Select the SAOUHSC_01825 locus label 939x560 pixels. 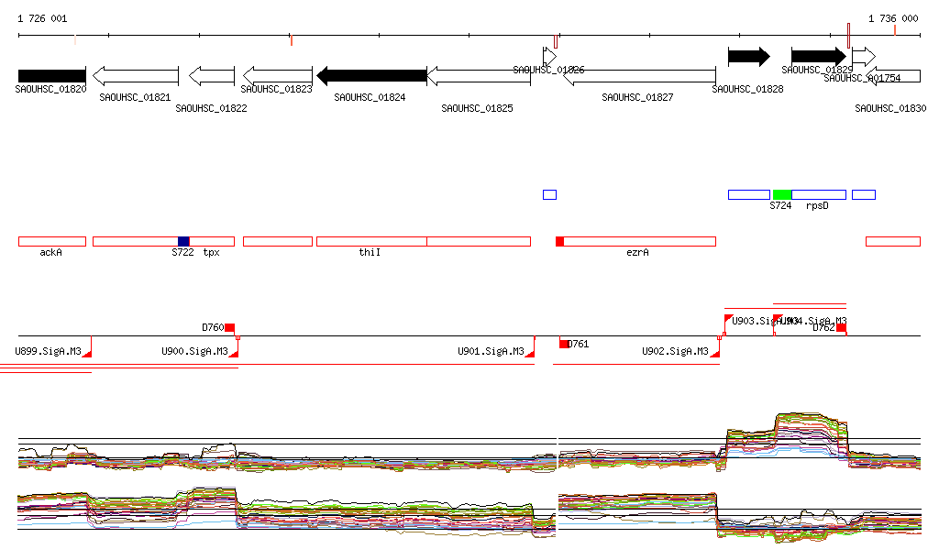(x=477, y=108)
